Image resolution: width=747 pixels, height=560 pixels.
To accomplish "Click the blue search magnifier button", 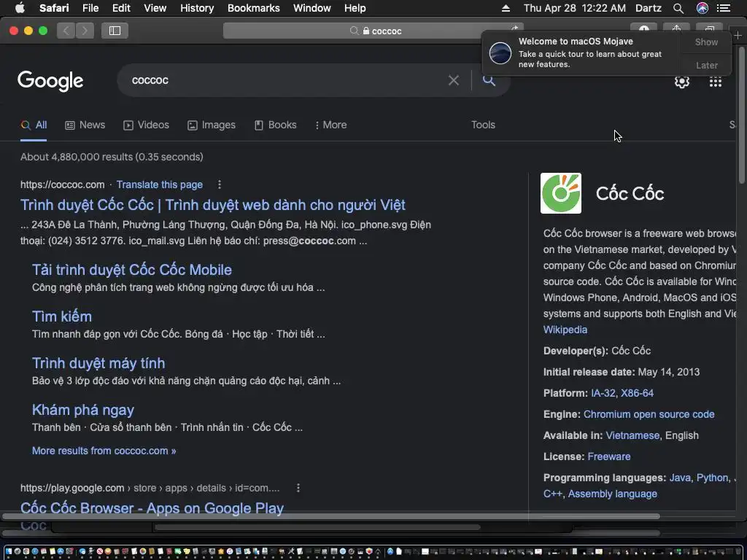I will (x=489, y=80).
